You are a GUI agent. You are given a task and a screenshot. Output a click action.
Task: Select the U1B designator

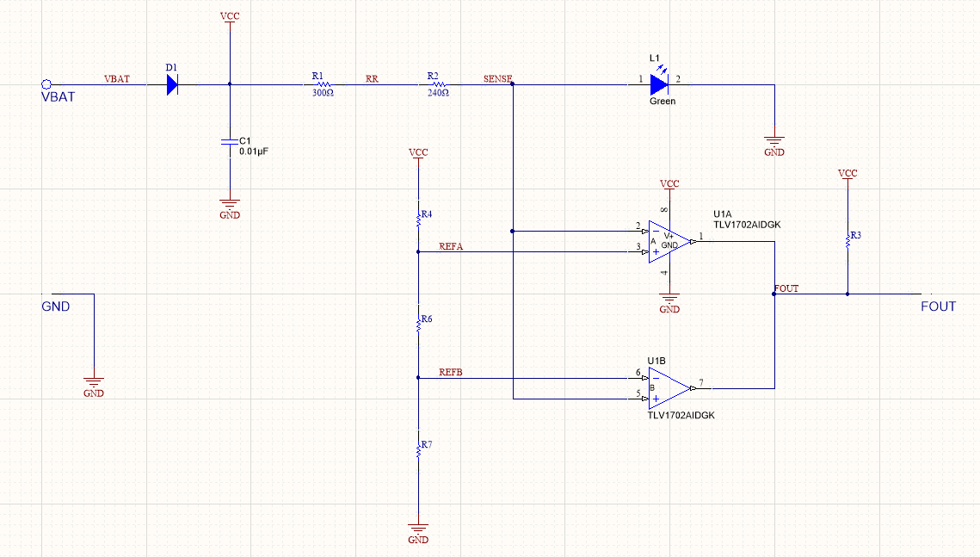pyautogui.click(x=656, y=361)
